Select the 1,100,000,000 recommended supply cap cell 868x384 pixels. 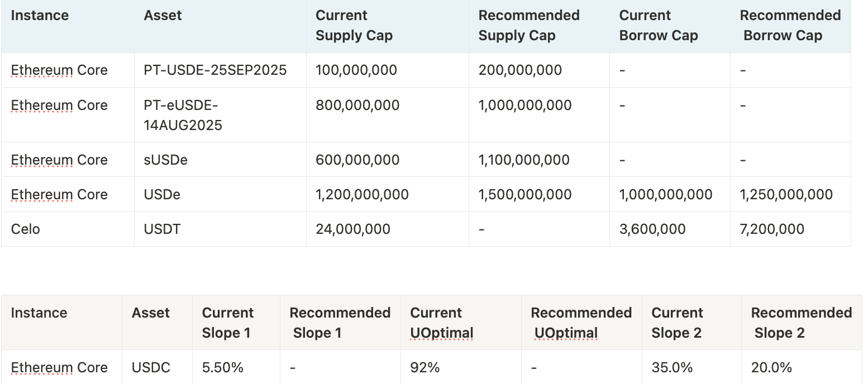[x=524, y=160]
